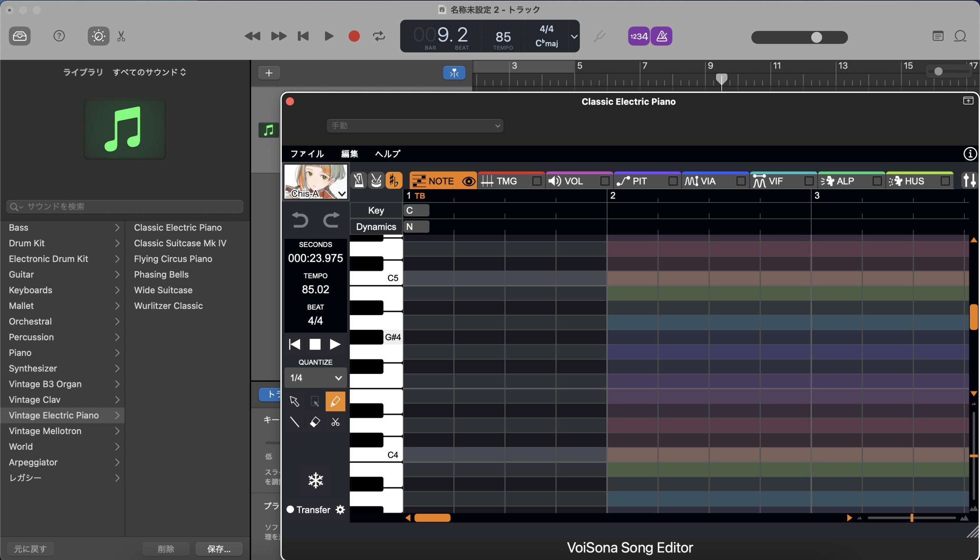
Task: Click the master volume slider knob
Action: tap(816, 37)
